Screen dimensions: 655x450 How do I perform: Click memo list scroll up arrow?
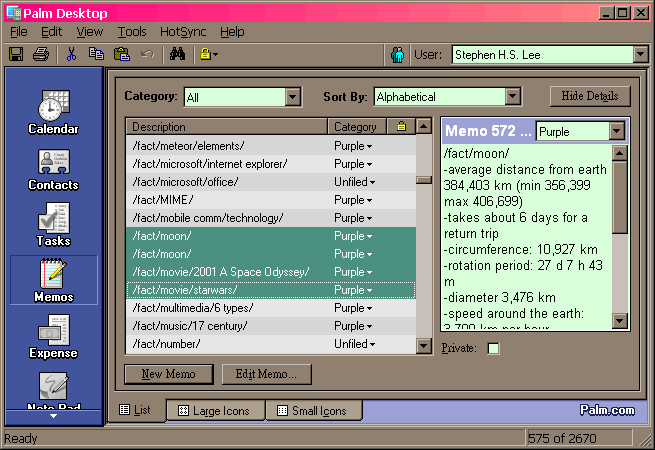(x=424, y=126)
